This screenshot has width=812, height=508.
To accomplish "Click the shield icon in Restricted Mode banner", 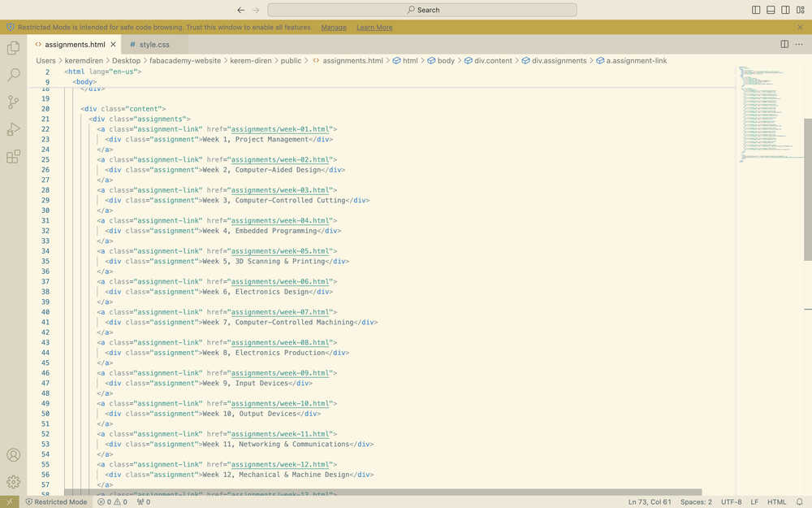I will pos(11,27).
